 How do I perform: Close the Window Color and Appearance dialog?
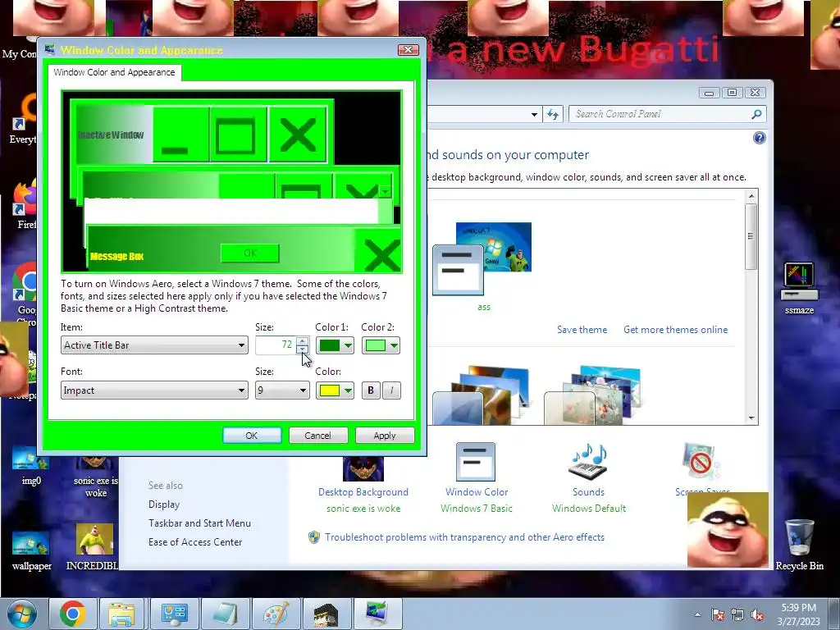point(409,50)
